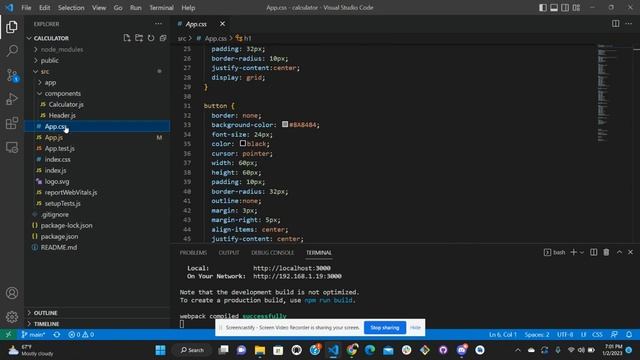Toggle bottom panel layout icon
Screen dimensions: 640x360
(554, 7)
